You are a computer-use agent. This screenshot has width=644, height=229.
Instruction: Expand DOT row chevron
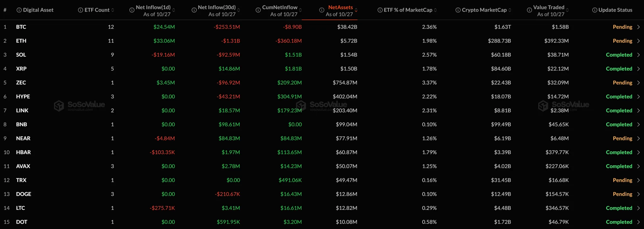(x=638, y=222)
